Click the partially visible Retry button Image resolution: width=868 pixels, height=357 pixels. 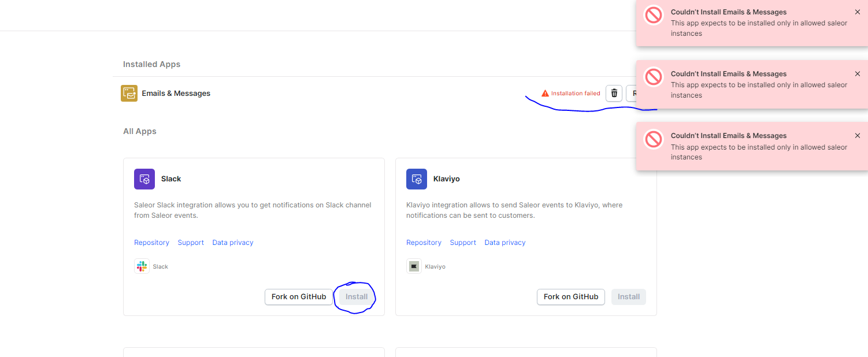pos(636,93)
